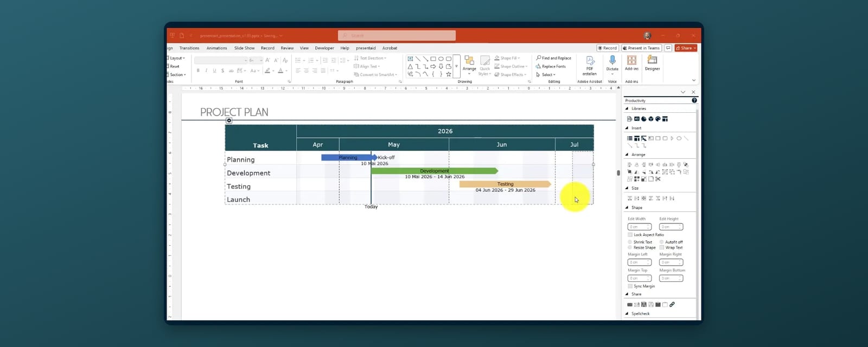Click the link icon in Share section
868x347 pixels.
click(x=672, y=305)
